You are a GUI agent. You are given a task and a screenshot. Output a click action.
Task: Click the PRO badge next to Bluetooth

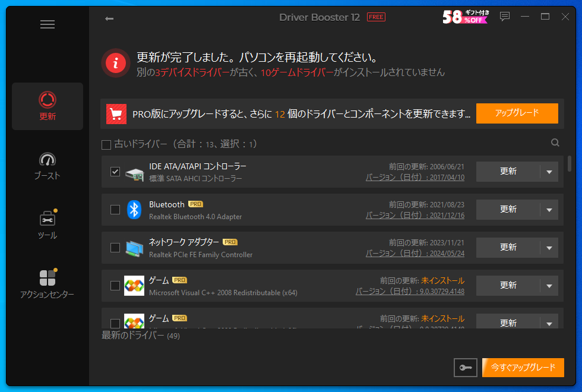(x=195, y=204)
